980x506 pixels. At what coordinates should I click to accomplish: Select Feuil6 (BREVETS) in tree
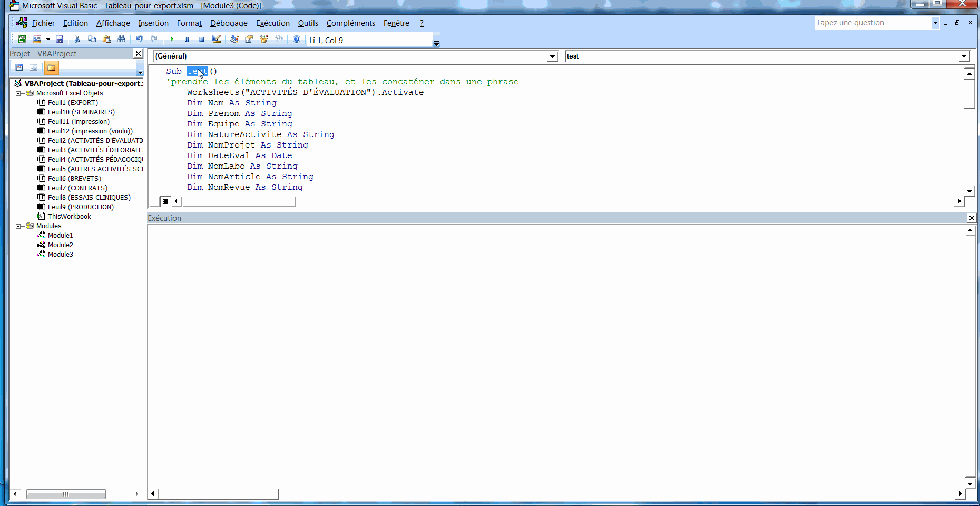(x=74, y=179)
